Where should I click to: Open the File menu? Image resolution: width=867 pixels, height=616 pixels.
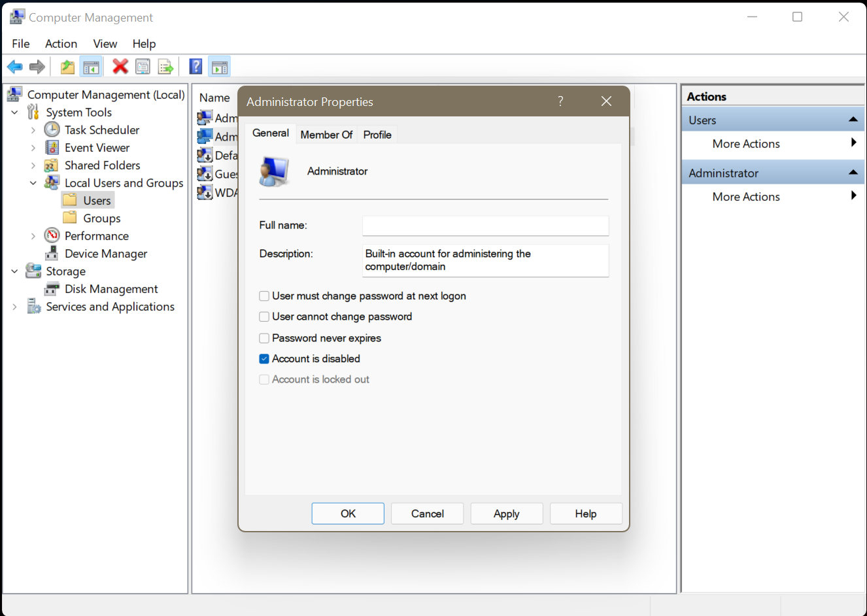point(21,44)
